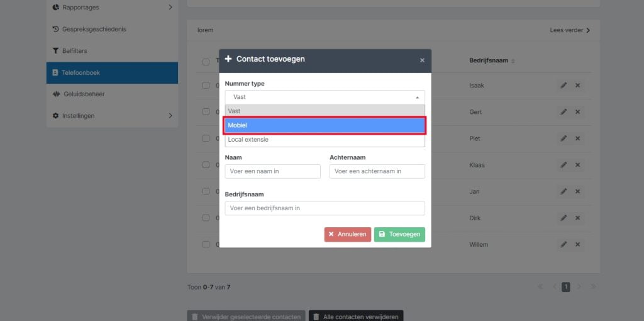The width and height of the screenshot is (644, 321).
Task: Check the Dirk row checkbox
Action: (206, 218)
